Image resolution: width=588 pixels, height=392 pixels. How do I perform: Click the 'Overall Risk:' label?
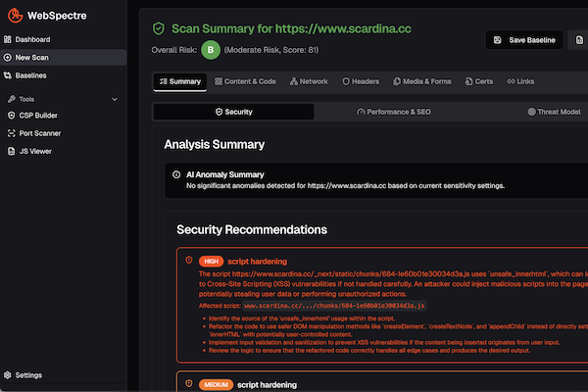174,50
